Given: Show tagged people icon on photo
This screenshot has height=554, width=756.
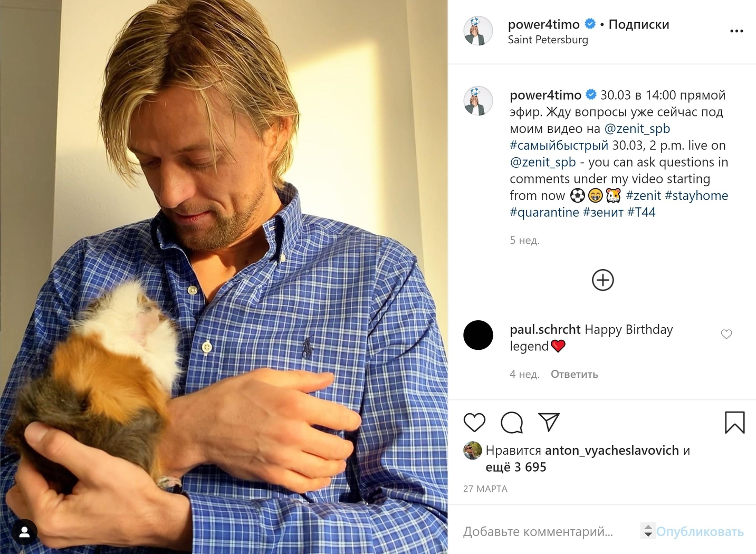Looking at the screenshot, I should click(x=24, y=532).
